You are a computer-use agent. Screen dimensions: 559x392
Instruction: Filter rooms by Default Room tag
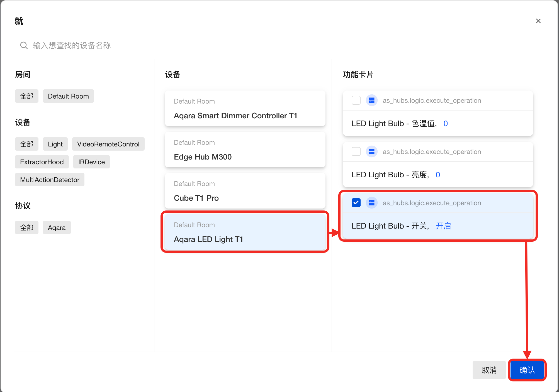click(68, 96)
